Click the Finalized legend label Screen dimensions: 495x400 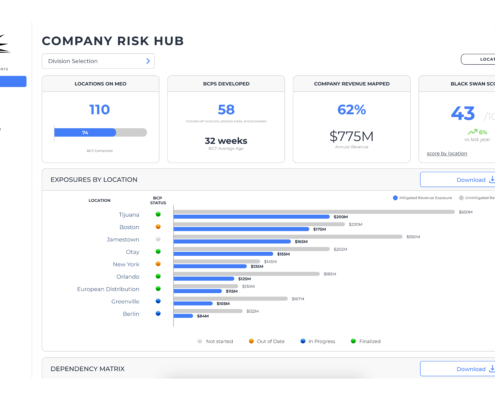click(370, 341)
